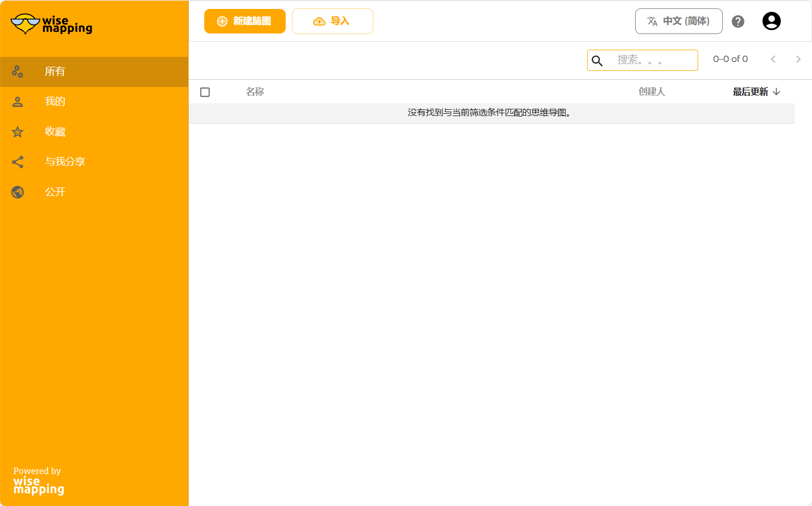The image size is (812, 506).
Task: Click the help question mark icon
Action: (738, 21)
